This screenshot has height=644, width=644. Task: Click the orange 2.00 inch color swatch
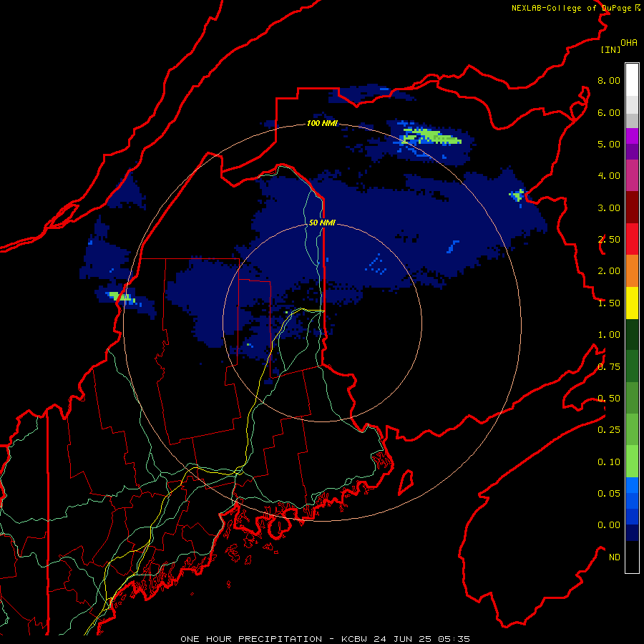pyautogui.click(x=632, y=270)
